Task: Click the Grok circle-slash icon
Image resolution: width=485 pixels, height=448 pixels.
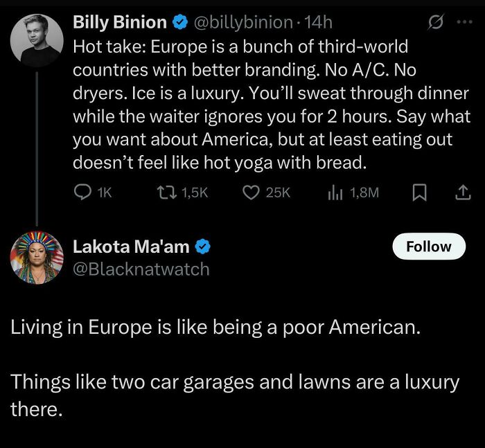Action: 436,23
